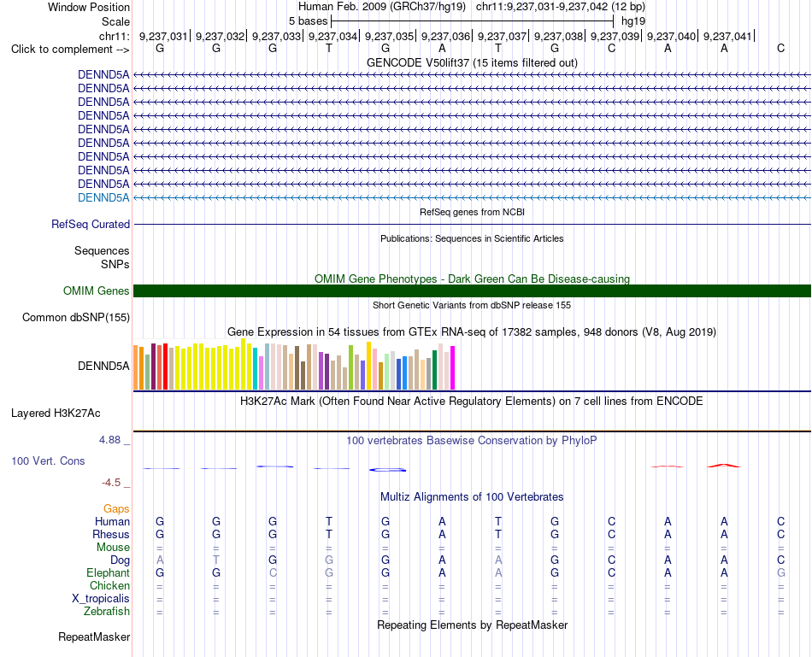
Task: Click the '100 Vert. Cons' track label
Action: coord(48,460)
